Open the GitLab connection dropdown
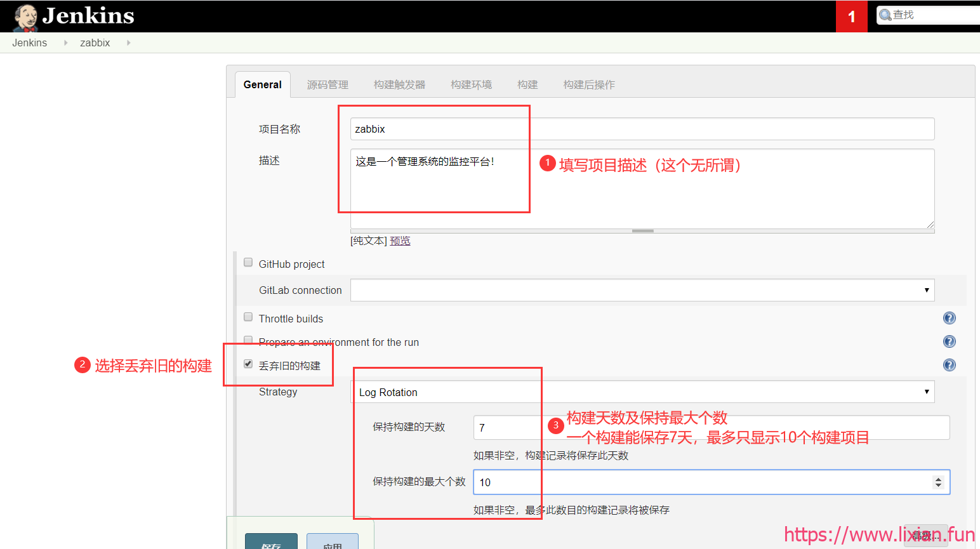 tap(642, 290)
